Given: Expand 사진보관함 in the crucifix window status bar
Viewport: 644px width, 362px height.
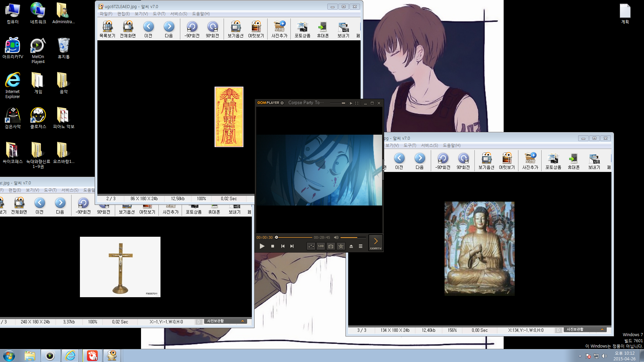Looking at the screenshot, I should [x=225, y=321].
